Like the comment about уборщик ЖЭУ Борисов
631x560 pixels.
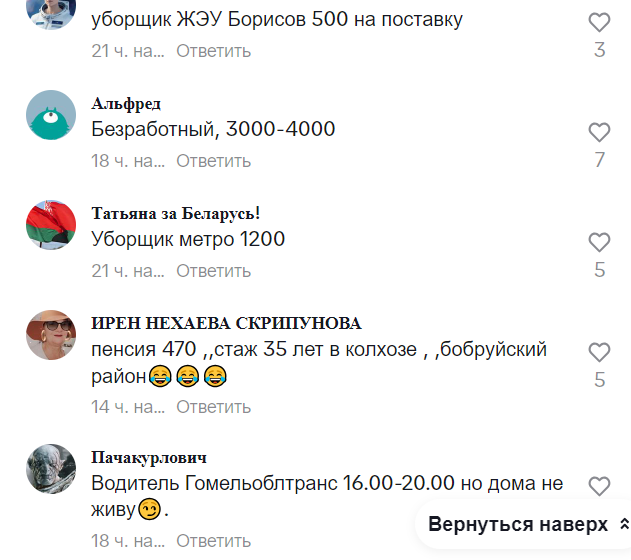click(599, 22)
